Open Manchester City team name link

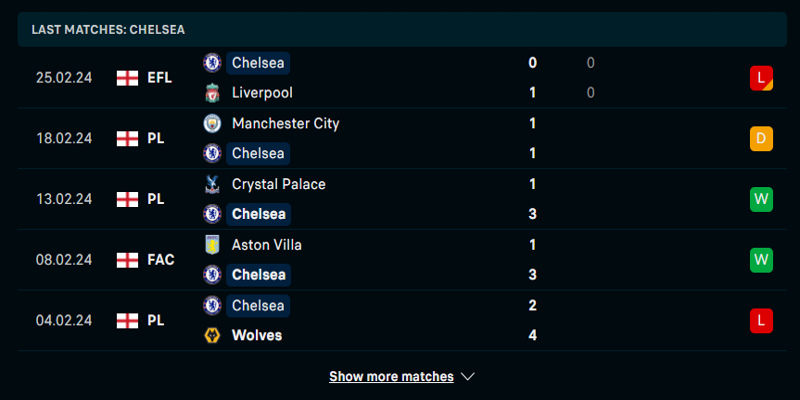(x=285, y=123)
